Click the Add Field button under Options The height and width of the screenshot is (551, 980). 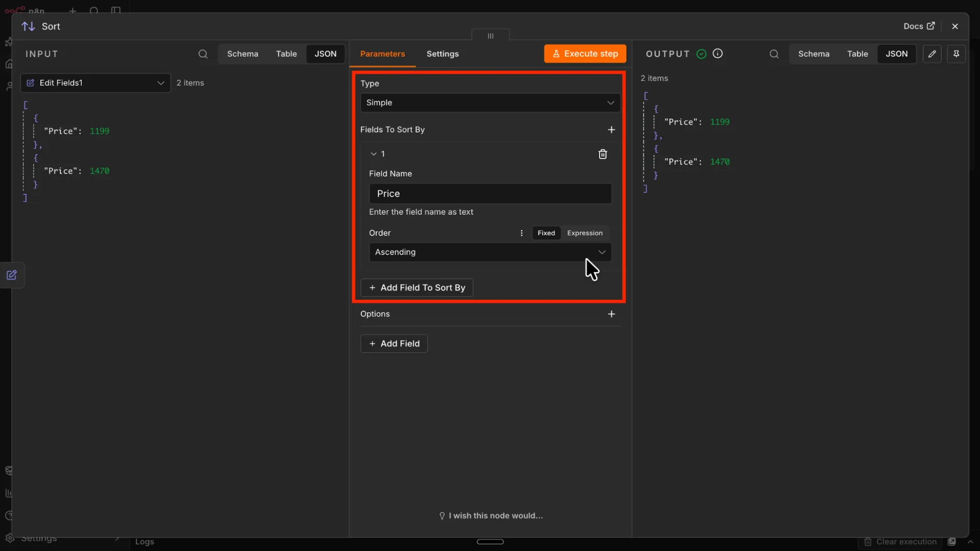point(394,344)
